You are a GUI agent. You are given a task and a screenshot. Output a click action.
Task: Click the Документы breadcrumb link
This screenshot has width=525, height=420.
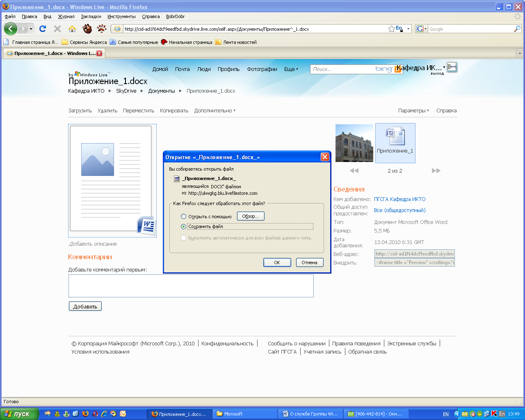(162, 91)
